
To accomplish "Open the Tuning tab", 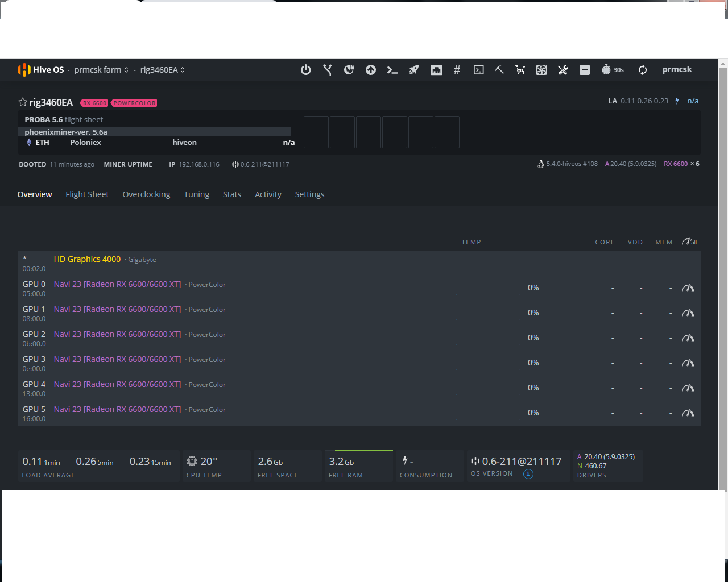I will [197, 194].
